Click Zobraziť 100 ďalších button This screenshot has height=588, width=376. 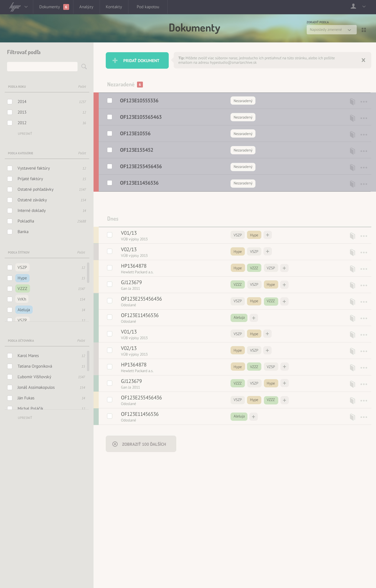coord(141,444)
